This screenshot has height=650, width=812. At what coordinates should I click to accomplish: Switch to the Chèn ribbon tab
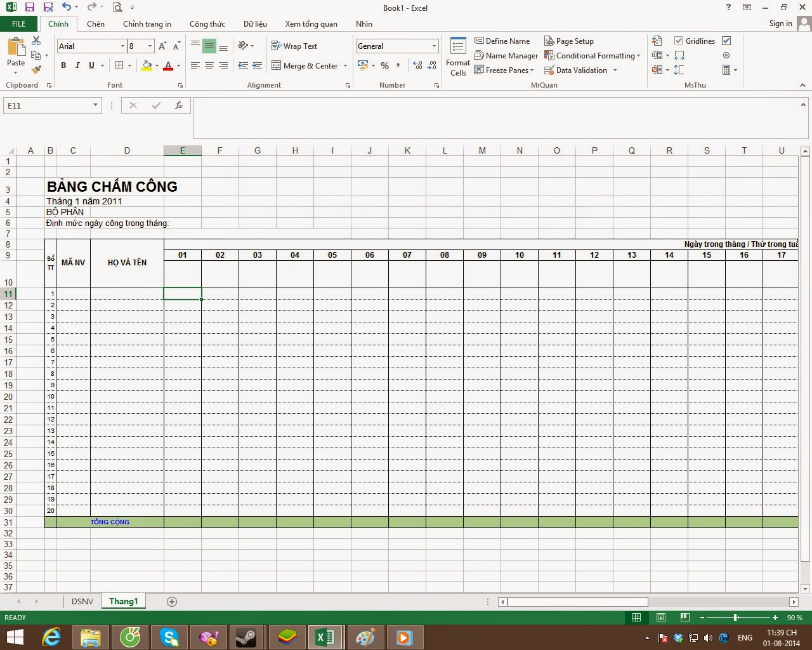(95, 23)
